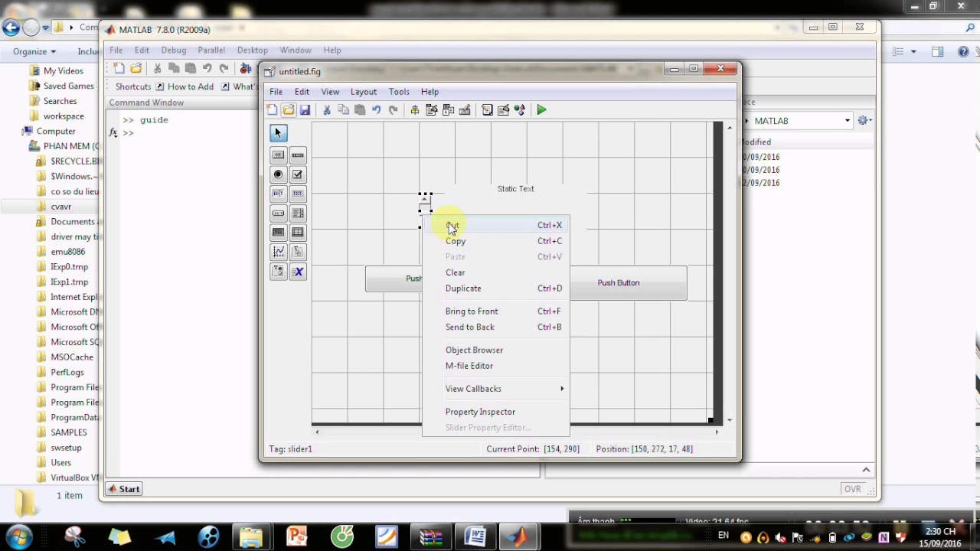Click the Copy icon in GUIDE toolbar
The image size is (980, 551).
344,110
